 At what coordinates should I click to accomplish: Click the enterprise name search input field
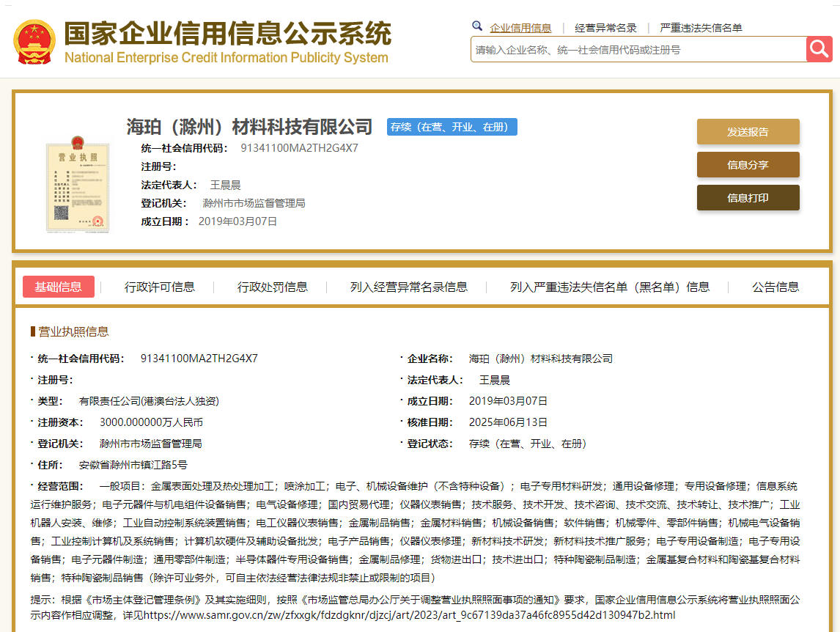638,50
